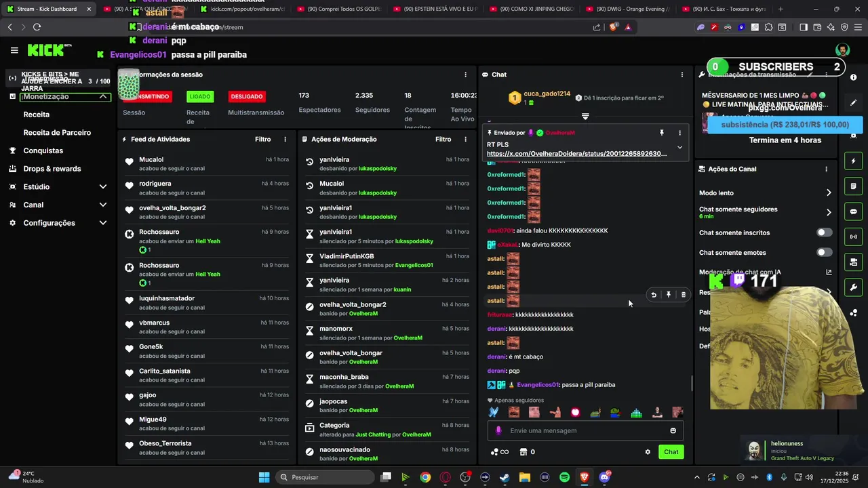Delete astall's hovered chat message
Image resolution: width=868 pixels, height=488 pixels.
click(684, 295)
